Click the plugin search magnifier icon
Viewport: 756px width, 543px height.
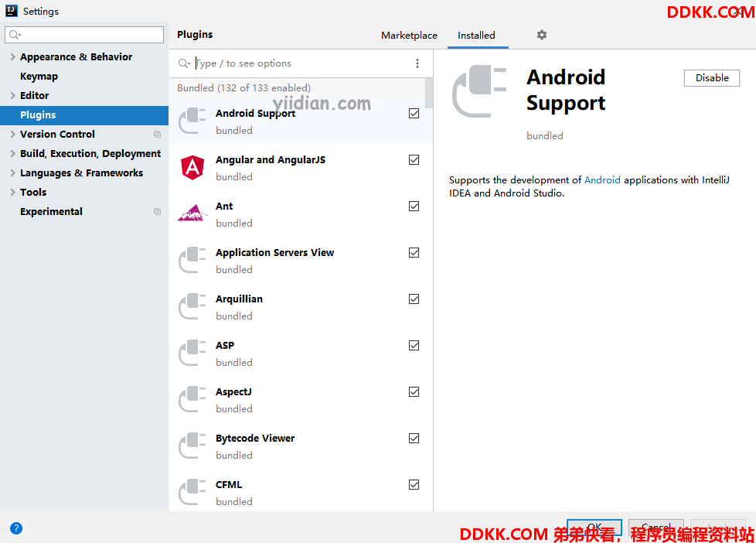(x=184, y=63)
